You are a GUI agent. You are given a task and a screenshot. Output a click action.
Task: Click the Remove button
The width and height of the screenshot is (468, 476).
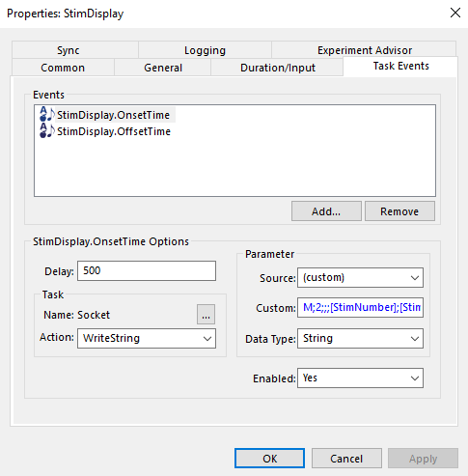(x=399, y=211)
